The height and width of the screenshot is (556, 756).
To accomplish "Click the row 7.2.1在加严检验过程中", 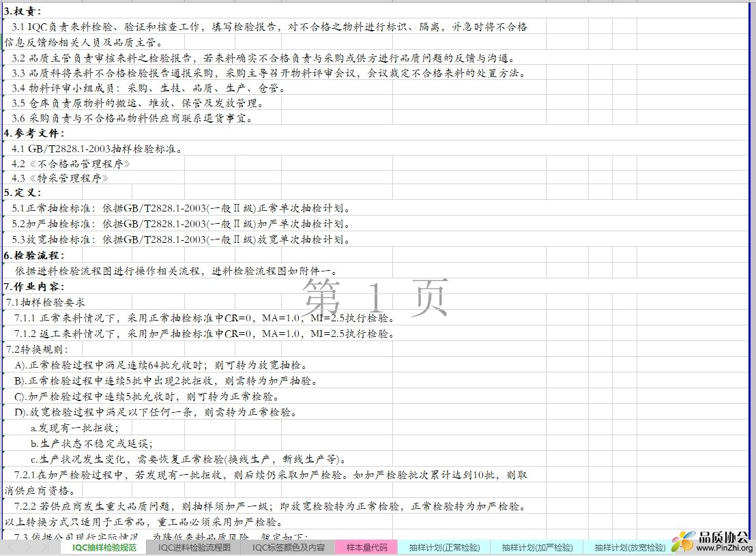I will 270,475.
